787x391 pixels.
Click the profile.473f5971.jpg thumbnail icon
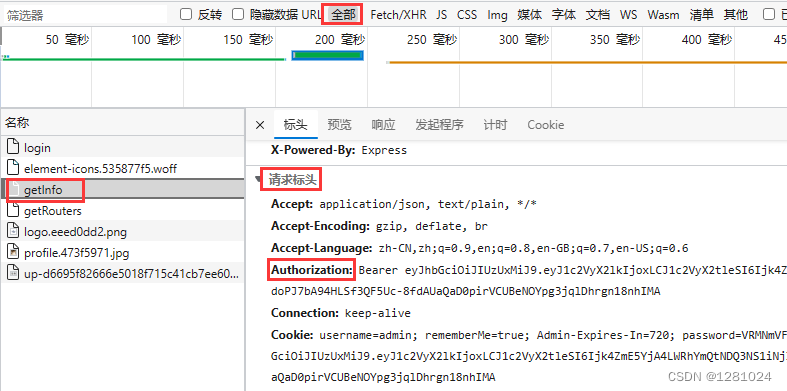click(14, 252)
